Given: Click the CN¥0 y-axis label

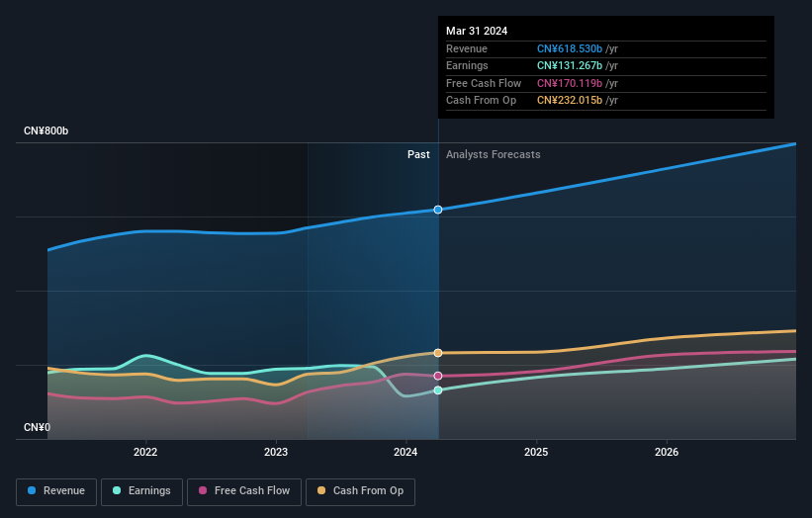Looking at the screenshot, I should click(x=38, y=427).
